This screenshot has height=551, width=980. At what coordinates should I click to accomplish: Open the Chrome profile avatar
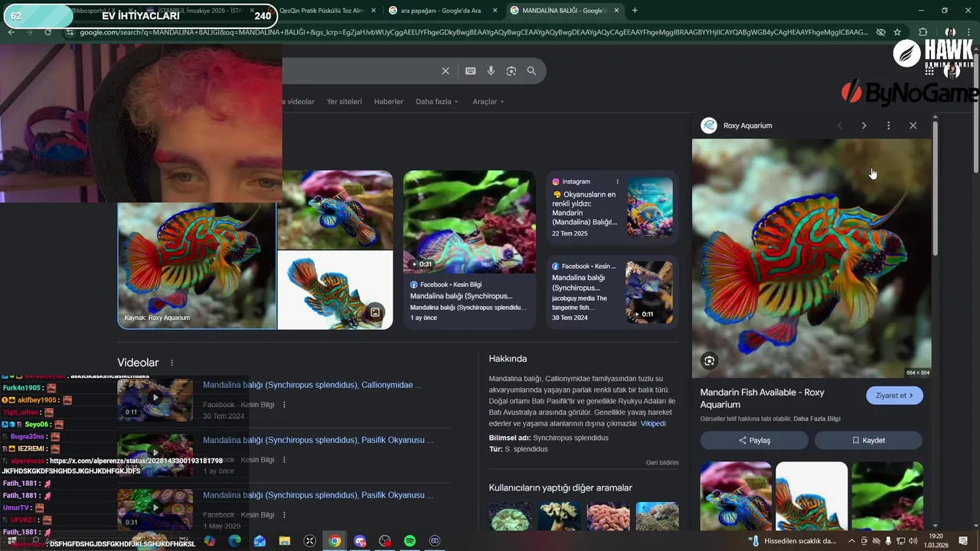click(x=949, y=32)
